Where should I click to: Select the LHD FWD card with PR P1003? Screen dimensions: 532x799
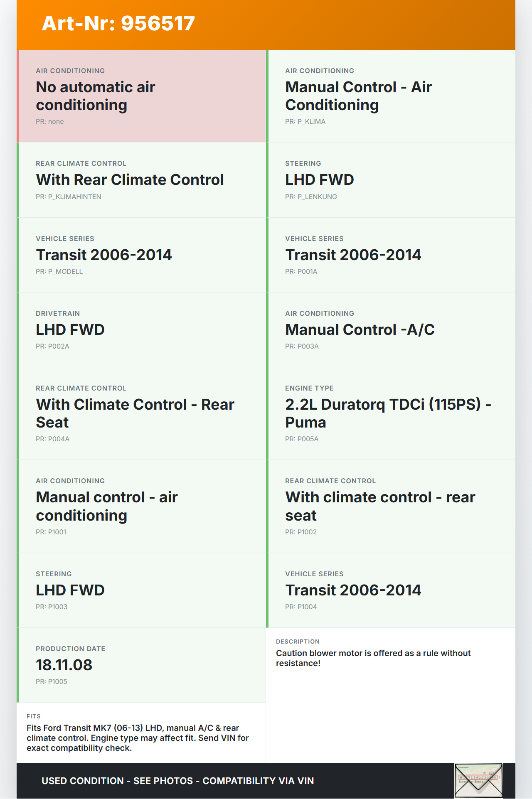142,590
